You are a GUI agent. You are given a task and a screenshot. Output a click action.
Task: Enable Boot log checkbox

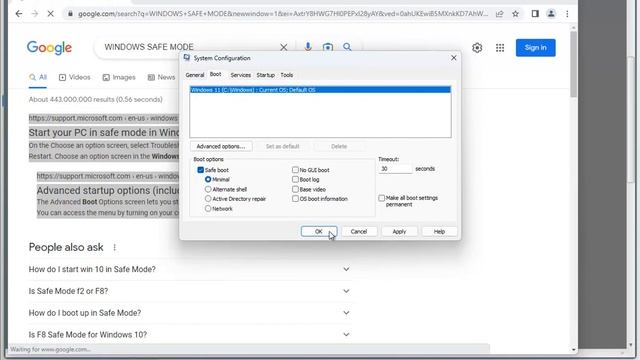point(295,179)
